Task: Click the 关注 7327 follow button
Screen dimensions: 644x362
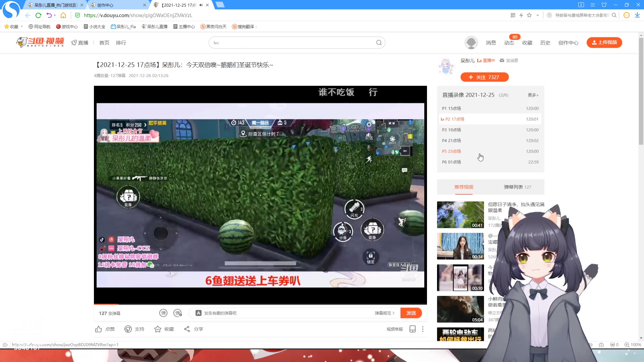Action: [x=484, y=77]
